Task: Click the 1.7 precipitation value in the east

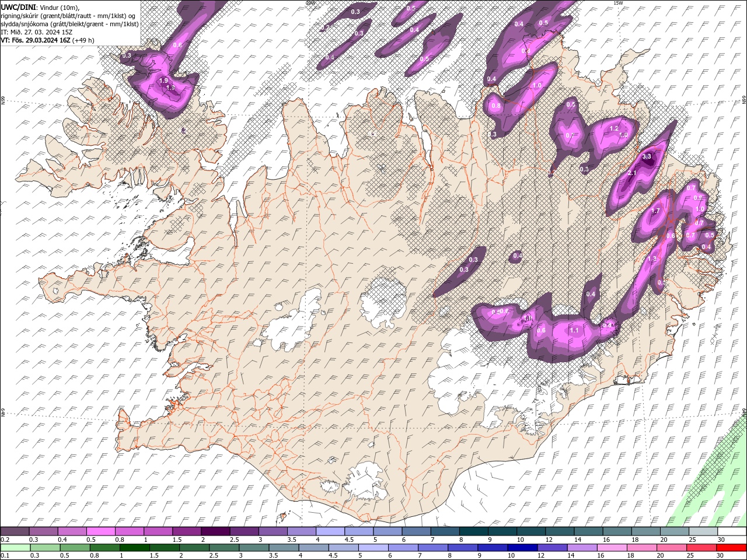Action: coord(655,211)
